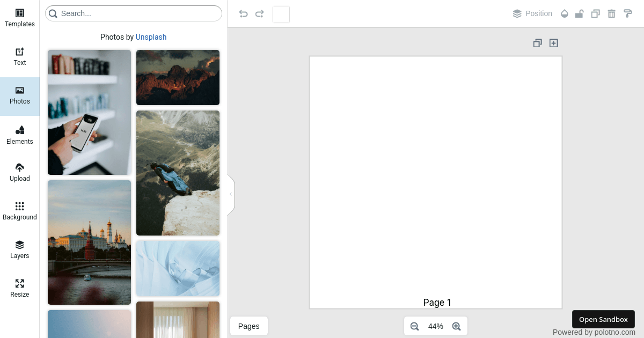Open the Unsplash link
The image size is (644, 338).
(151, 37)
